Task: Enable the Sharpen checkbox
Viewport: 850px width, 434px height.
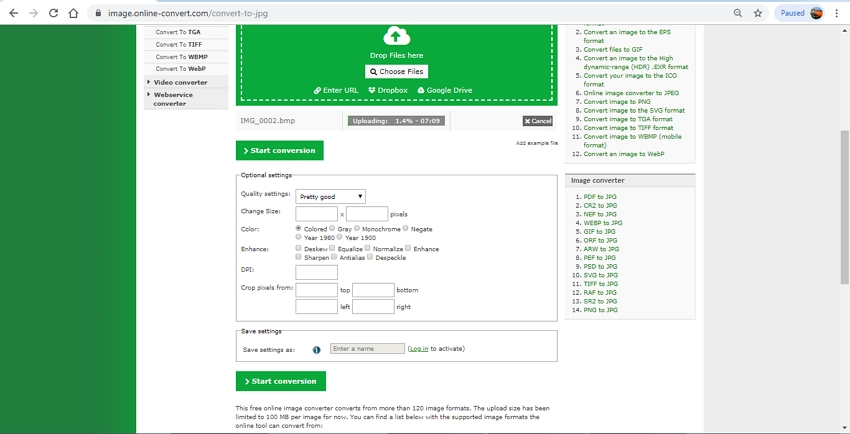Action: [299, 257]
